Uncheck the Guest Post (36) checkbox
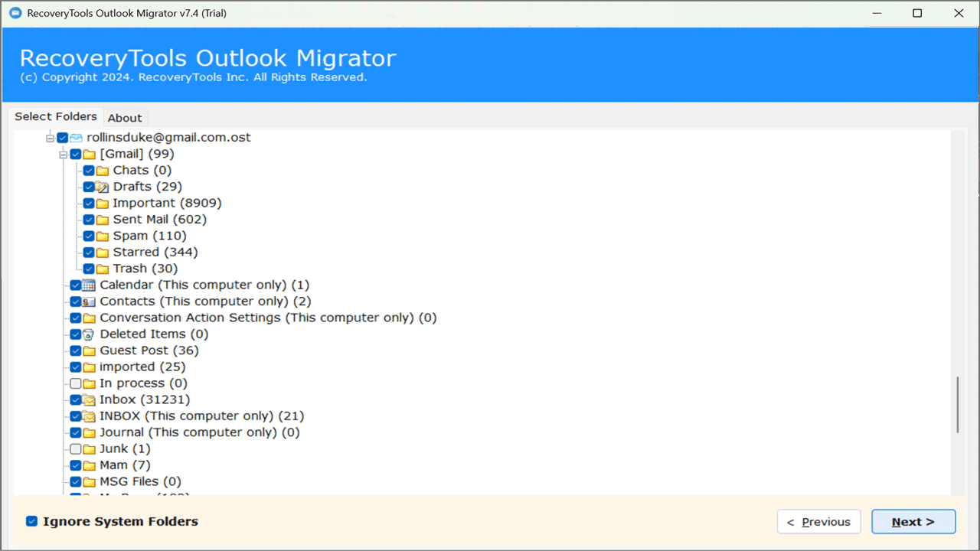Viewport: 980px width, 551px height. click(x=75, y=350)
